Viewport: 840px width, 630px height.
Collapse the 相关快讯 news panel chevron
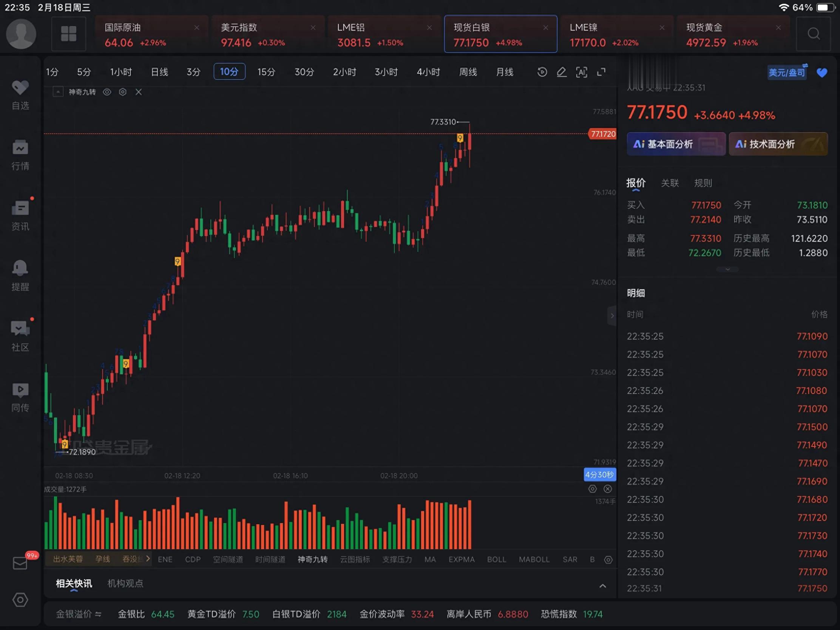coord(602,586)
